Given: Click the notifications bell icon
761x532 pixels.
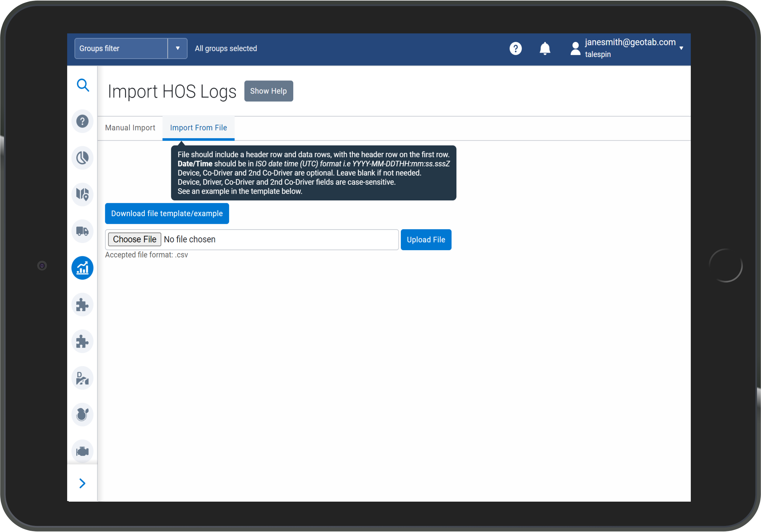Looking at the screenshot, I should [545, 49].
